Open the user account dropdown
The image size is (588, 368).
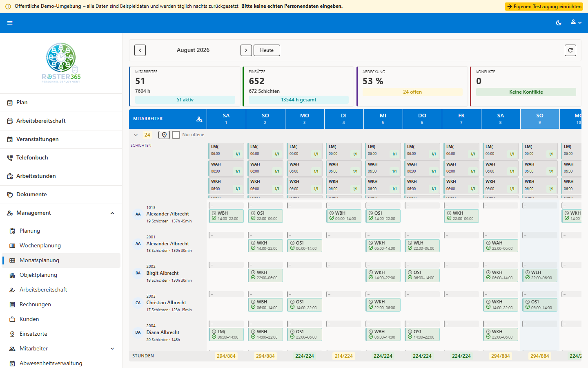coord(576,22)
